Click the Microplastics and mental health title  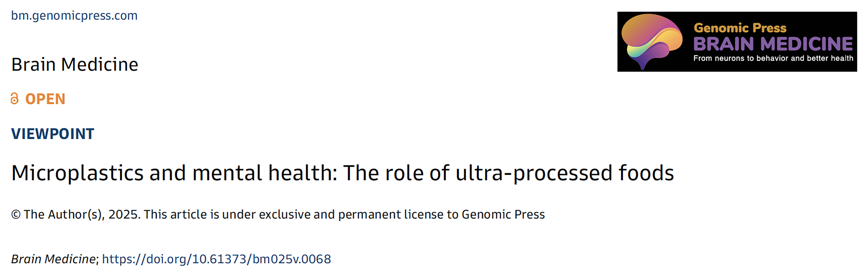[342, 173]
